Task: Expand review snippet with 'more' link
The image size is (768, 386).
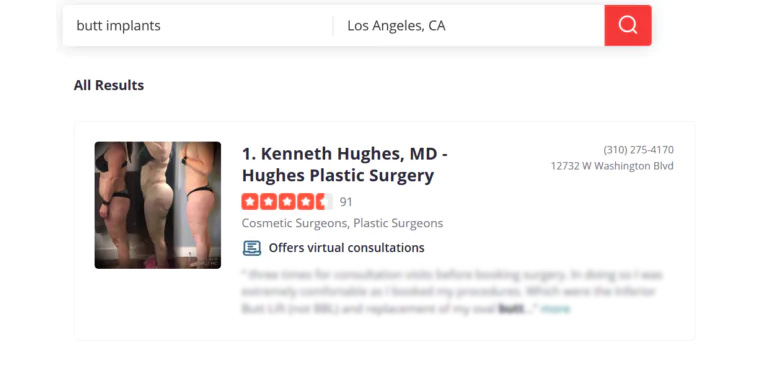Action: 555,309
